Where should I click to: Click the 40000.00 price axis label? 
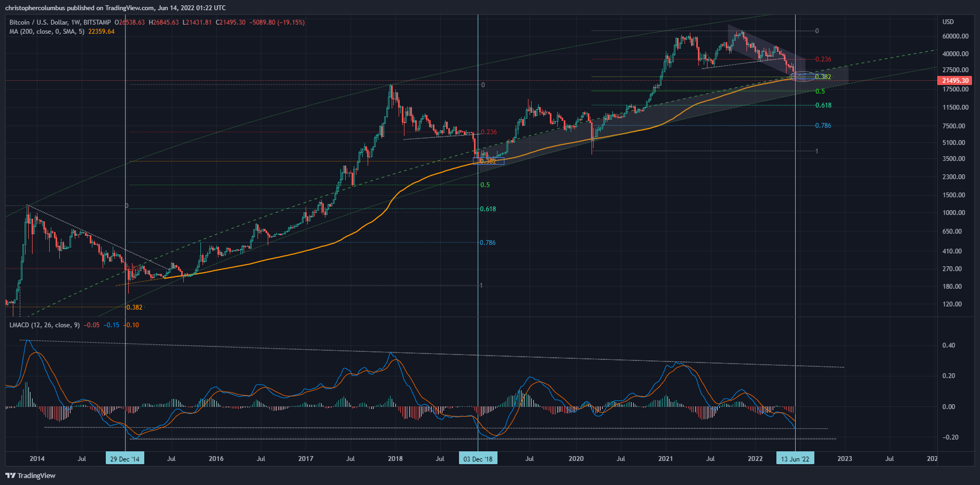point(955,54)
